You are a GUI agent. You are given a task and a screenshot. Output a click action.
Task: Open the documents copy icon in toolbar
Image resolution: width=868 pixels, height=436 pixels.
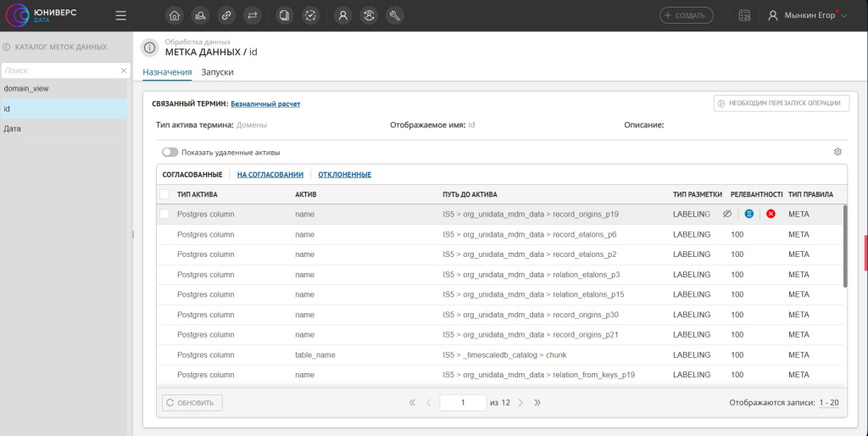tap(285, 15)
